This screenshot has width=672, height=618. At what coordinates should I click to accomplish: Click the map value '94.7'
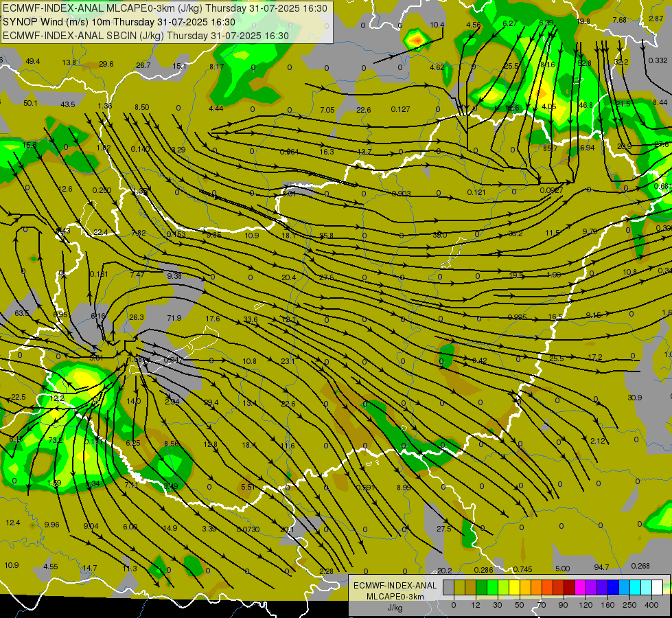(602, 567)
